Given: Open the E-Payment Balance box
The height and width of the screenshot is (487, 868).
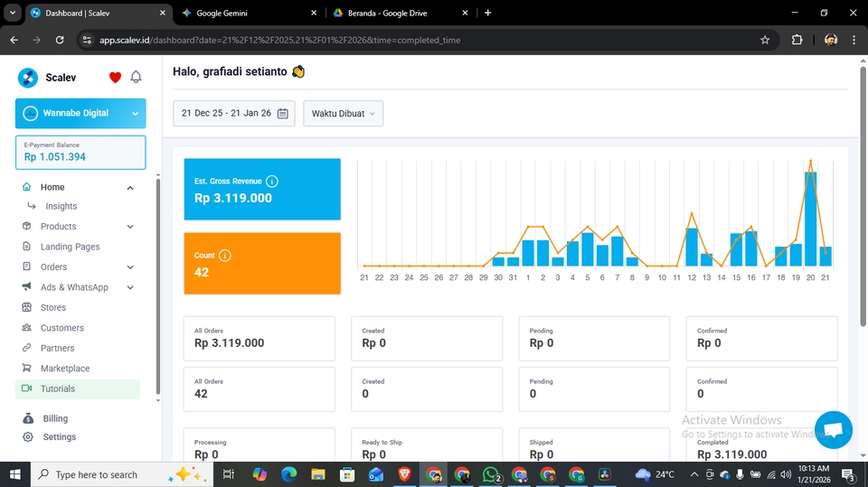Looking at the screenshot, I should point(80,152).
